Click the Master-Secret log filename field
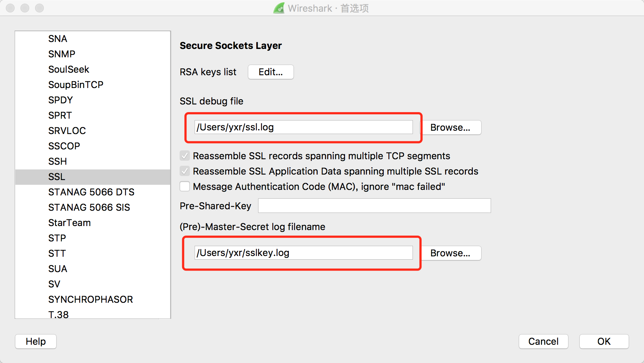Image resolution: width=644 pixels, height=363 pixels. pyautogui.click(x=303, y=253)
